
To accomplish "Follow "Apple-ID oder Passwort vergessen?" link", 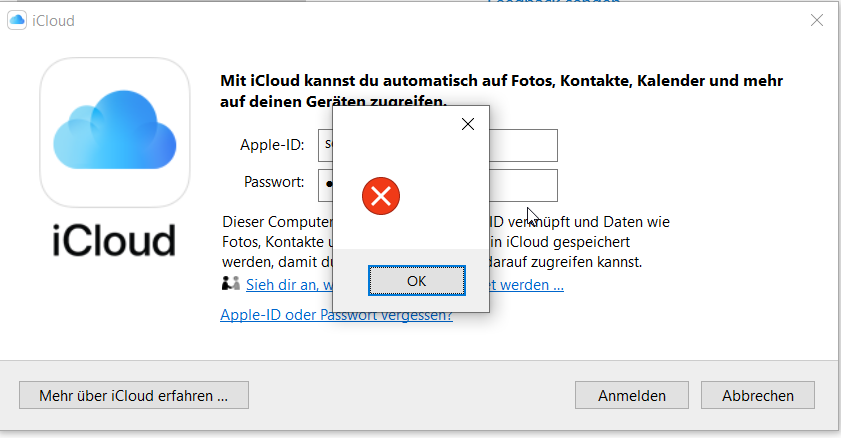I will pyautogui.click(x=336, y=315).
